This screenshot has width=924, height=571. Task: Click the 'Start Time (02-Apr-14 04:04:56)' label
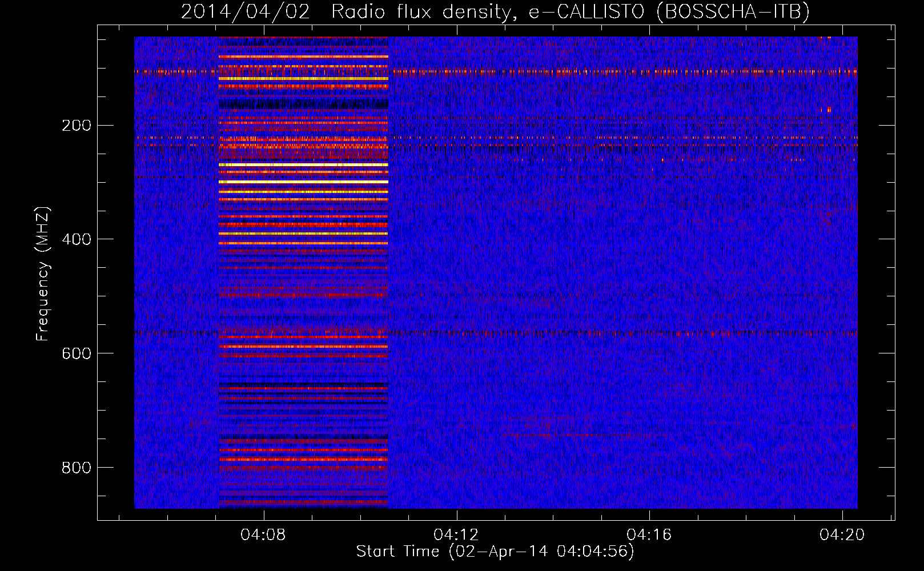[495, 552]
